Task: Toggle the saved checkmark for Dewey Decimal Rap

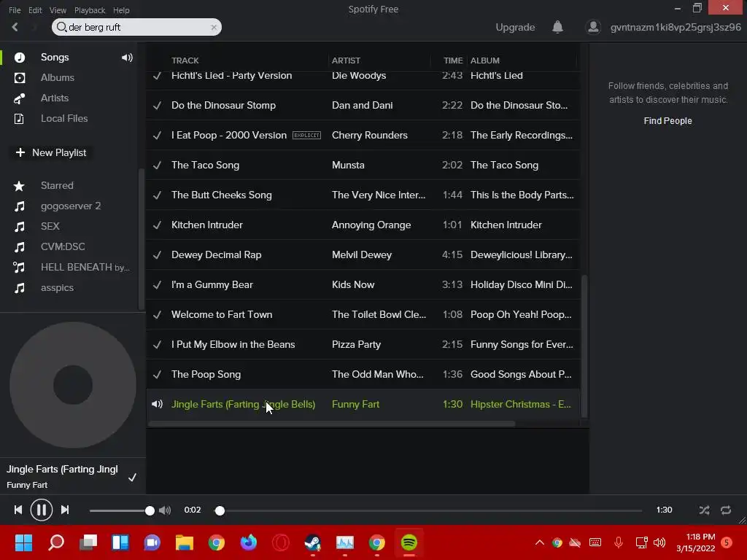Action: click(x=158, y=254)
